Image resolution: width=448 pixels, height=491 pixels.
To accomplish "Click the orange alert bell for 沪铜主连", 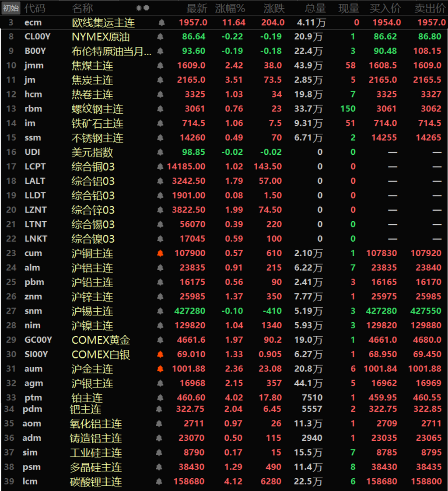I will click(x=160, y=253).
